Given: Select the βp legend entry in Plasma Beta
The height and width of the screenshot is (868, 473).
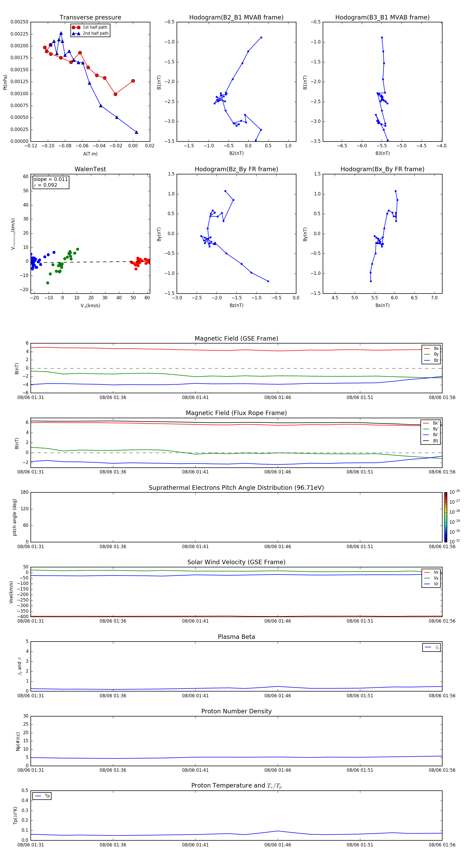Looking at the screenshot, I should [x=431, y=647].
